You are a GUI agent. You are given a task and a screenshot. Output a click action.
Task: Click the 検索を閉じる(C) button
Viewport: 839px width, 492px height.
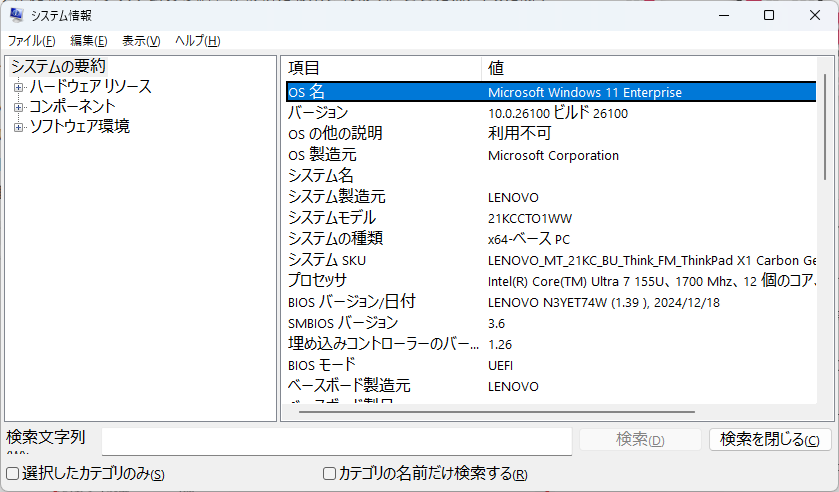point(769,440)
